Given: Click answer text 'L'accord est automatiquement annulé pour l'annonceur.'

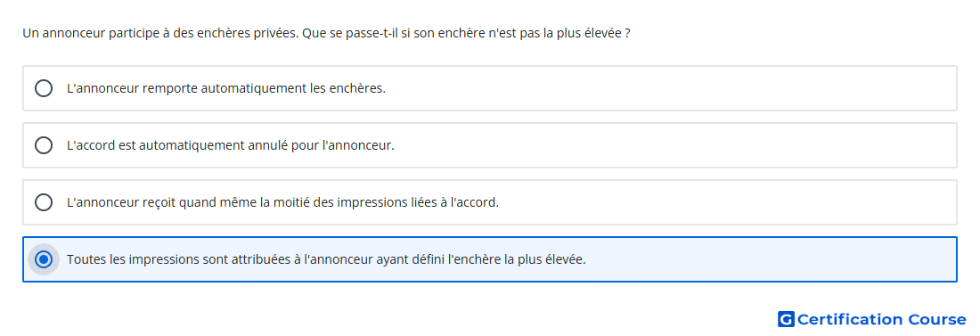Looking at the screenshot, I should click(231, 146).
